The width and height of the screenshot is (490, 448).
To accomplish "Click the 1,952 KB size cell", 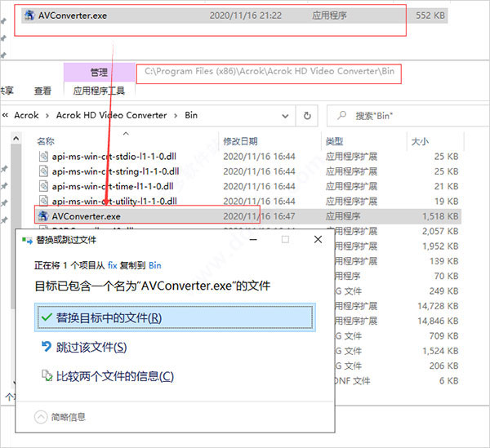I will tap(440, 246).
